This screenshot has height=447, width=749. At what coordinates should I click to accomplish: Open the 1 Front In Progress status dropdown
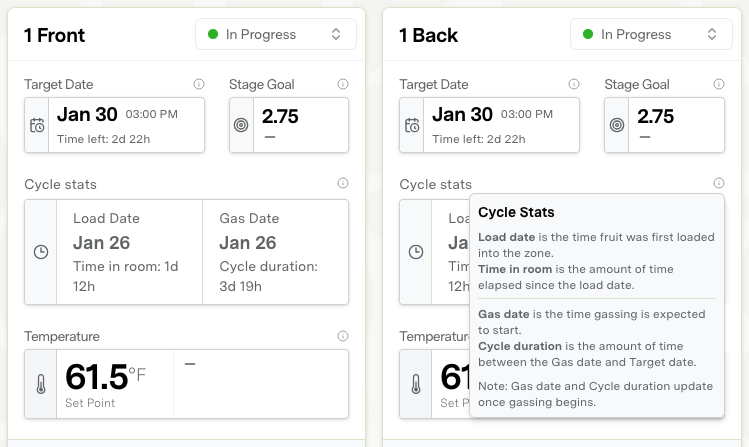[275, 34]
